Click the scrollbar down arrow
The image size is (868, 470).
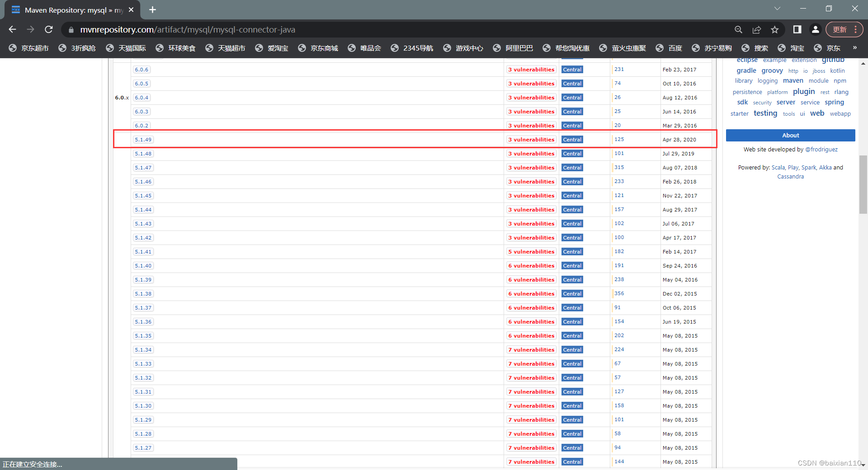point(863,465)
